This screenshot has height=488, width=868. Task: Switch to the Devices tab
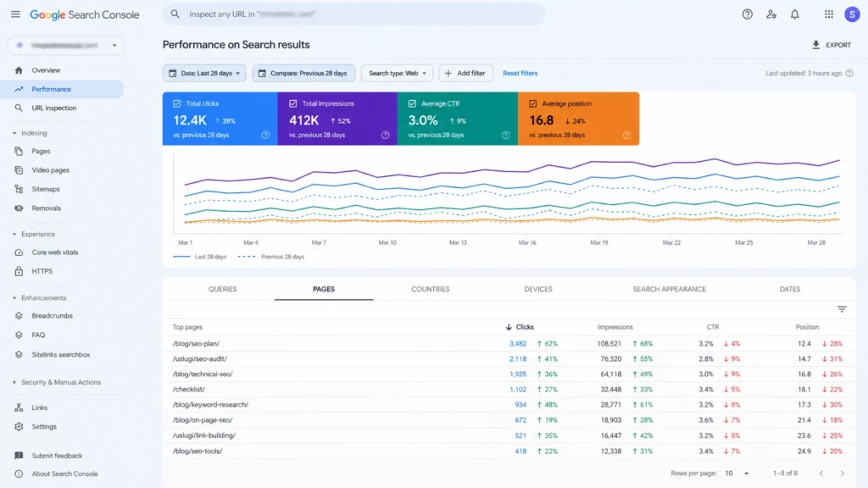[x=538, y=290]
